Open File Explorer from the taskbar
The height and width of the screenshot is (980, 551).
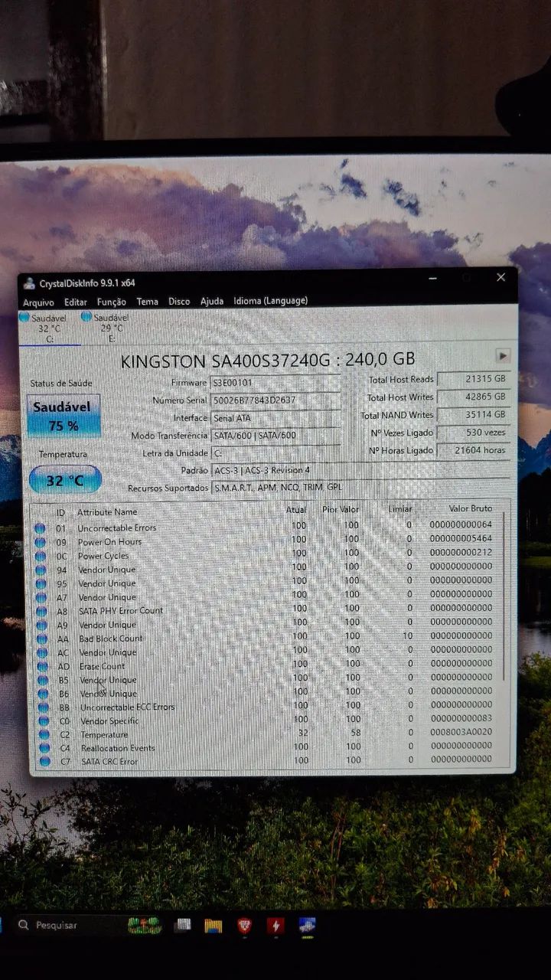tap(213, 926)
